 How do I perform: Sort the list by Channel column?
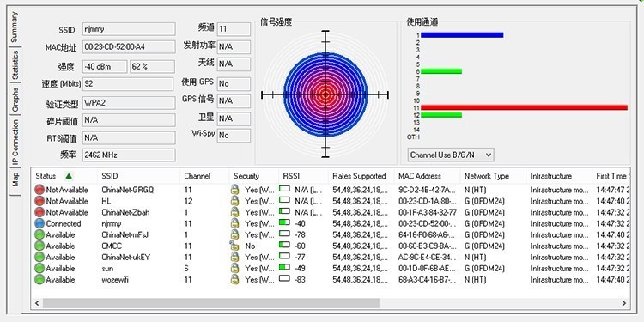click(204, 176)
